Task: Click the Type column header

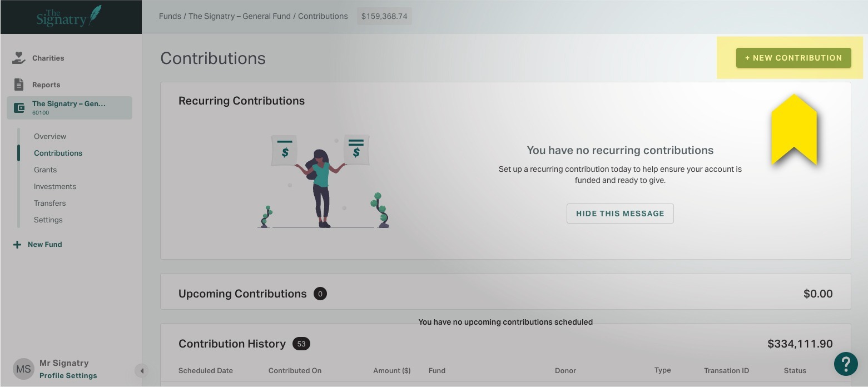Action: click(x=663, y=370)
